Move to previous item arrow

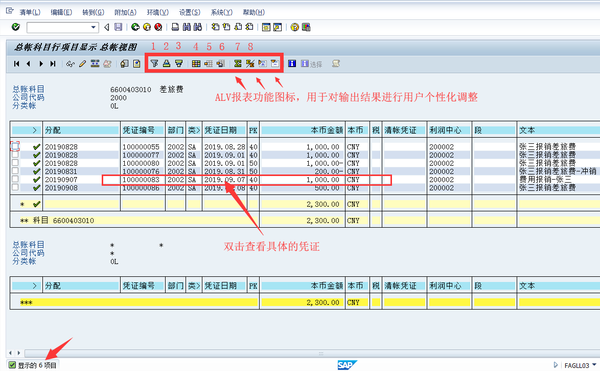(x=28, y=64)
